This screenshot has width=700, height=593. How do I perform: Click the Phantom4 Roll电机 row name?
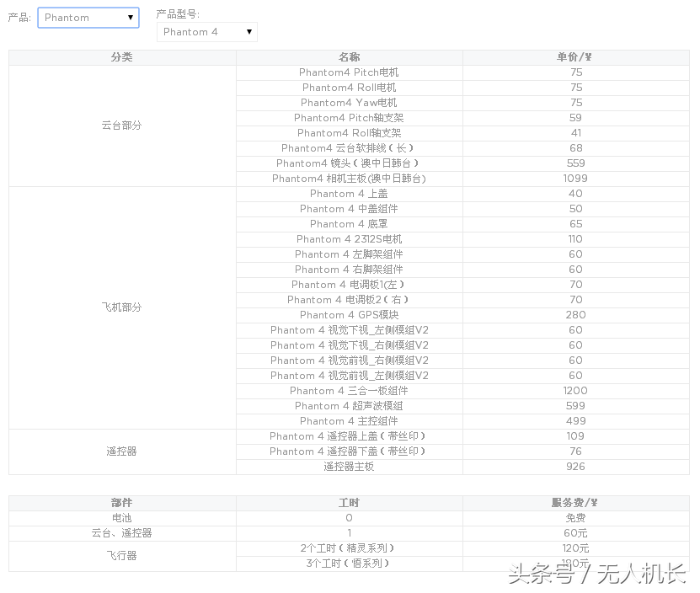click(x=349, y=88)
